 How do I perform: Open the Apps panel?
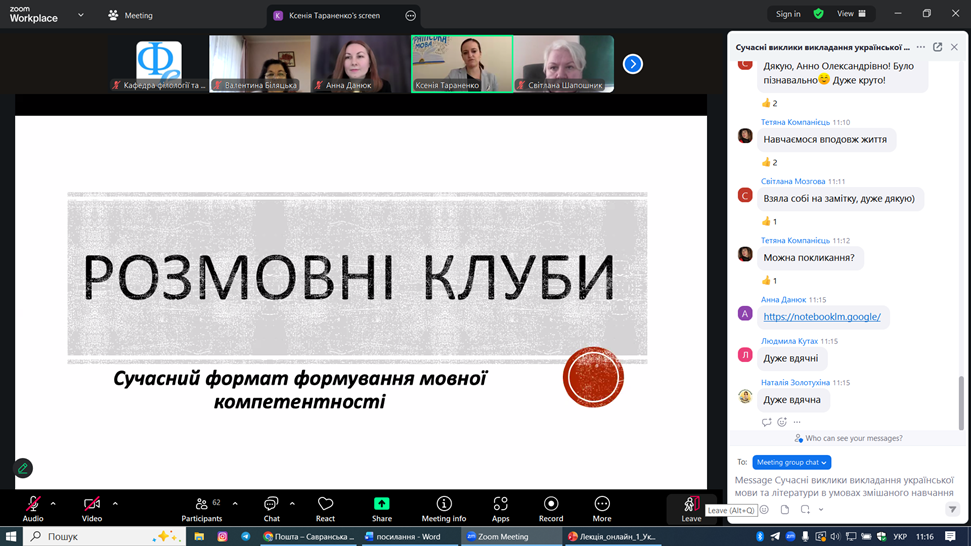(x=500, y=508)
